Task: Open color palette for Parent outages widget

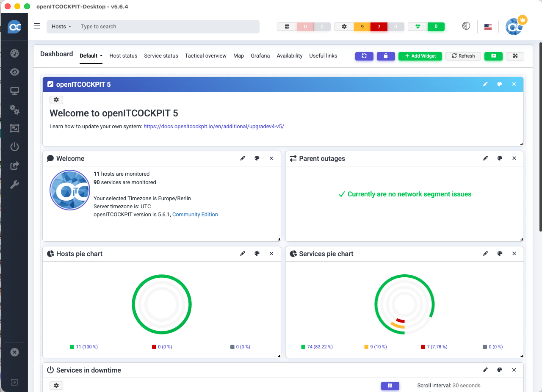Action: 500,158
